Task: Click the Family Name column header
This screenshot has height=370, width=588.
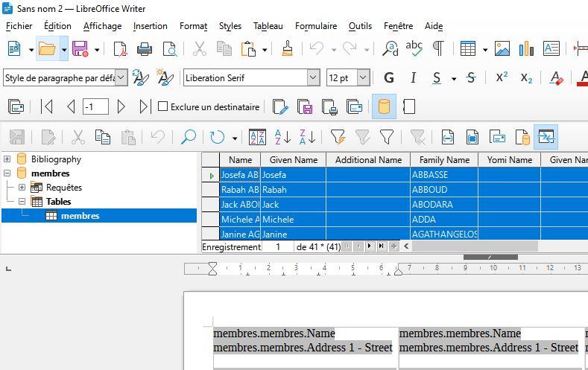Action: pyautogui.click(x=444, y=160)
